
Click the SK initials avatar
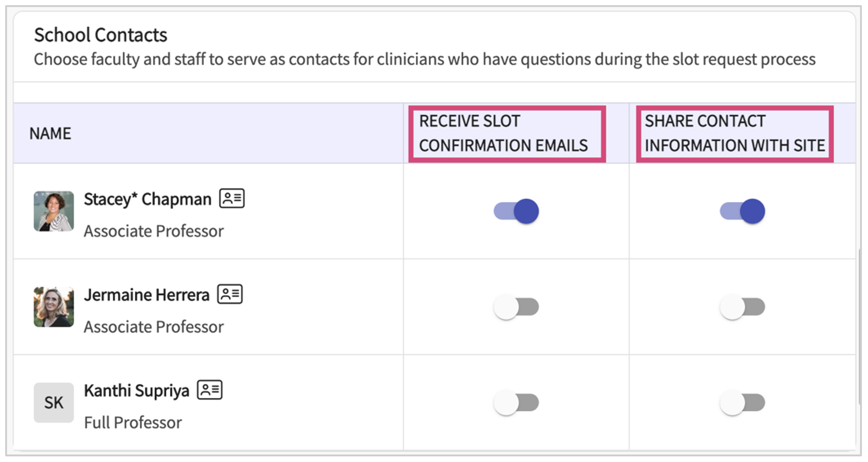click(54, 402)
